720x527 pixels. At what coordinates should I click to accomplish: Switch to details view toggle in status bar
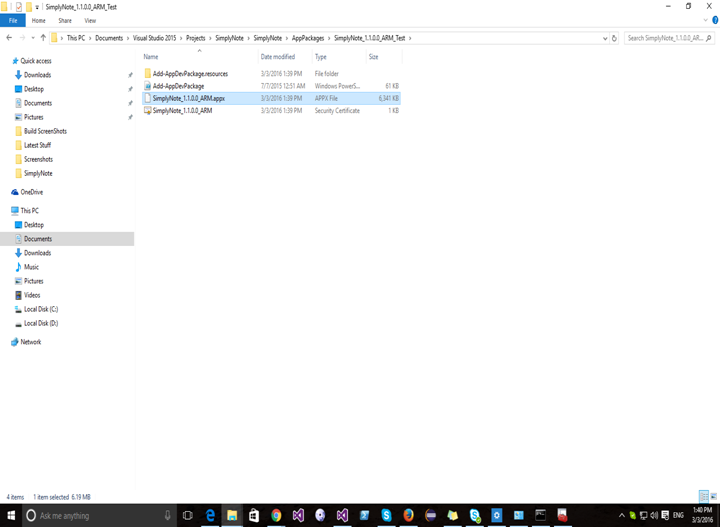(703, 496)
